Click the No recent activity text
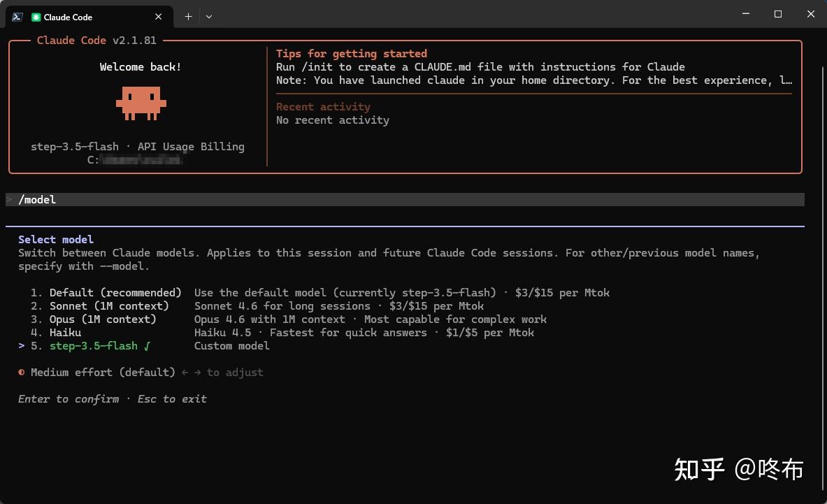This screenshot has width=827, height=504. pyautogui.click(x=332, y=120)
